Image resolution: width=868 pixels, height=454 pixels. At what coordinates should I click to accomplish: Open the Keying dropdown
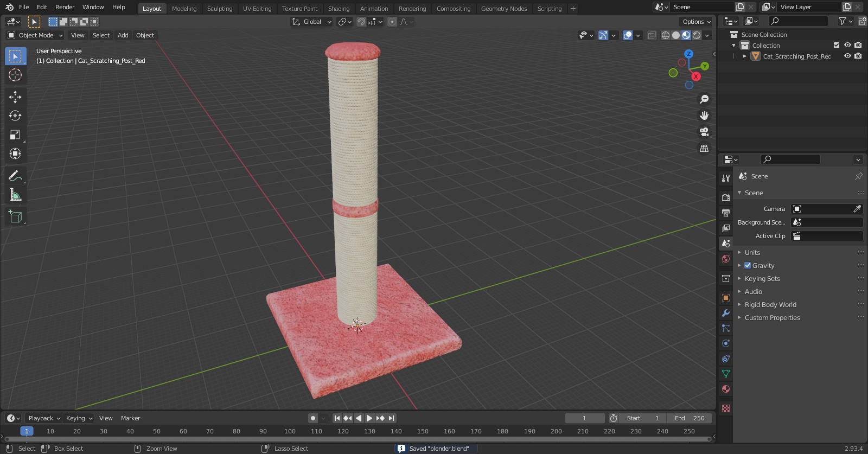click(79, 418)
